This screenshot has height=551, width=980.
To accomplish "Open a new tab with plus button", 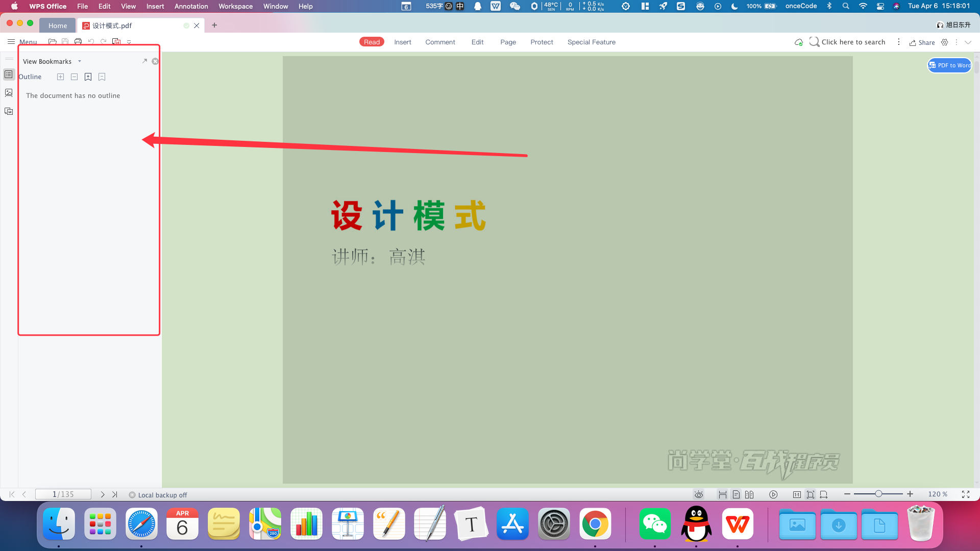I will pyautogui.click(x=214, y=25).
